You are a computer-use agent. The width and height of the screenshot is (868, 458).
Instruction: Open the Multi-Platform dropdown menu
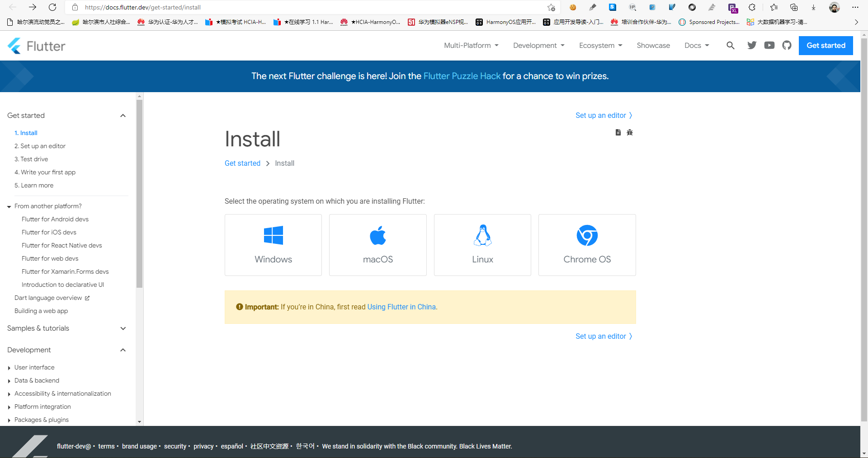coord(471,46)
